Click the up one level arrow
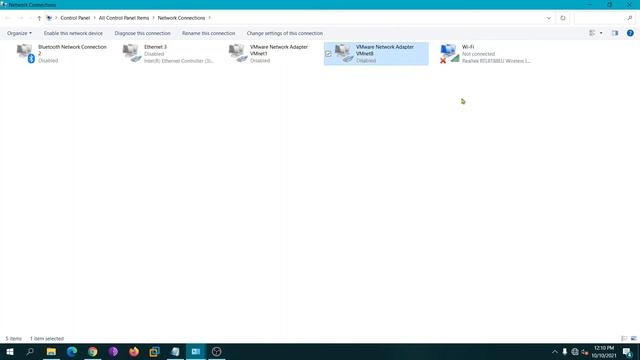The image size is (640, 360). pos(39,18)
